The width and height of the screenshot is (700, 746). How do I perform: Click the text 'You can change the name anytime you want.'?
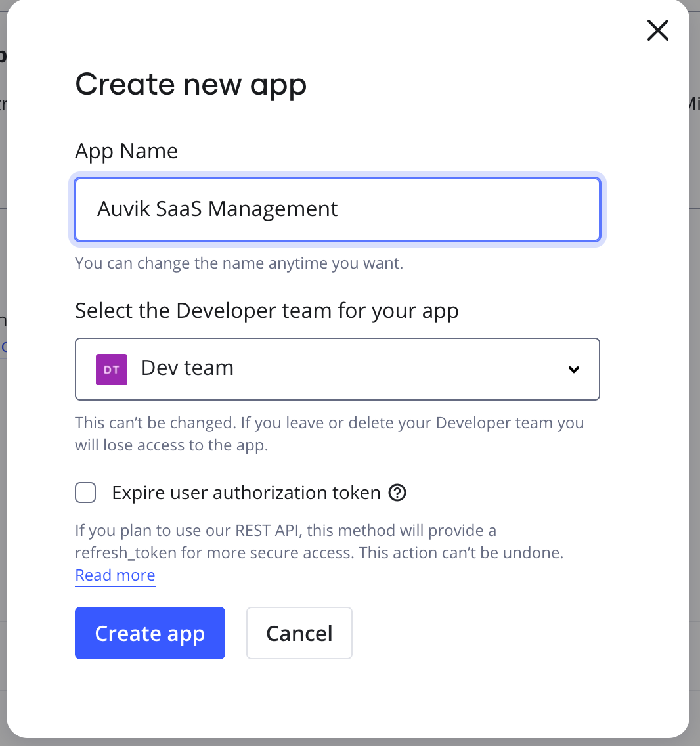(239, 263)
